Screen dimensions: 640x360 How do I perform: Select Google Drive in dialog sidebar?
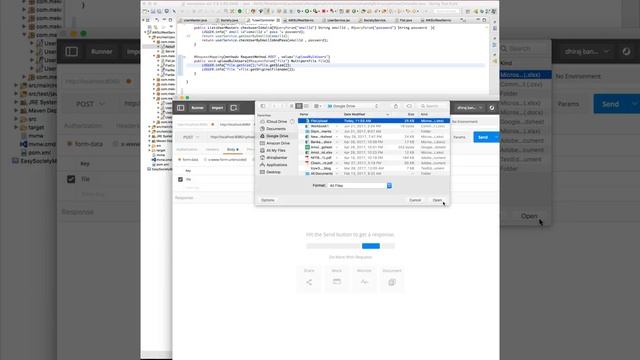(277, 136)
